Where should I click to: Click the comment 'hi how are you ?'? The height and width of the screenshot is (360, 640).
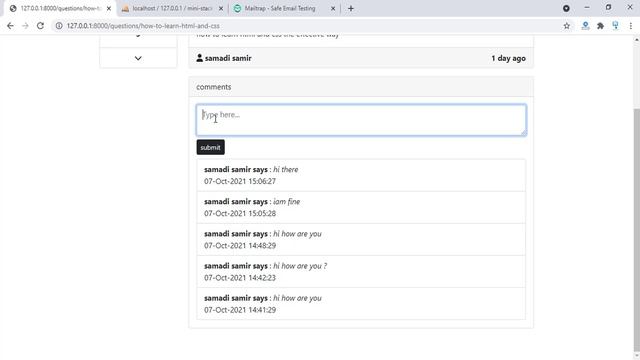(300, 266)
